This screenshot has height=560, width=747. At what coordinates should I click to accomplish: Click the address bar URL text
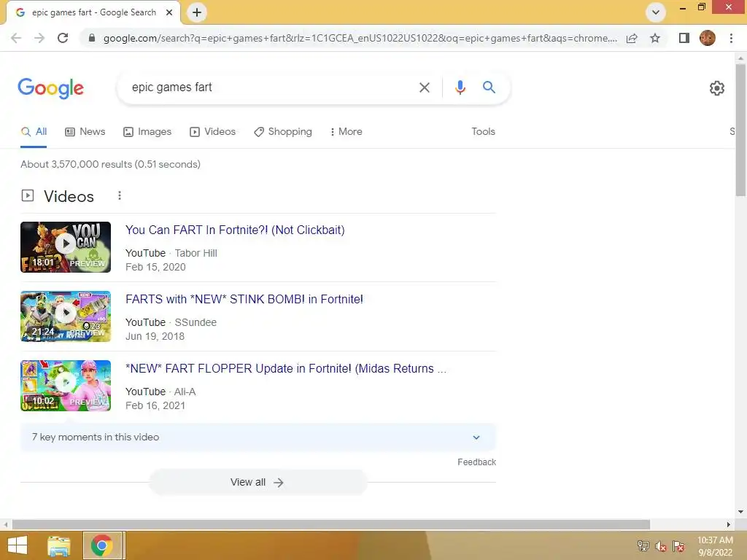pyautogui.click(x=360, y=38)
